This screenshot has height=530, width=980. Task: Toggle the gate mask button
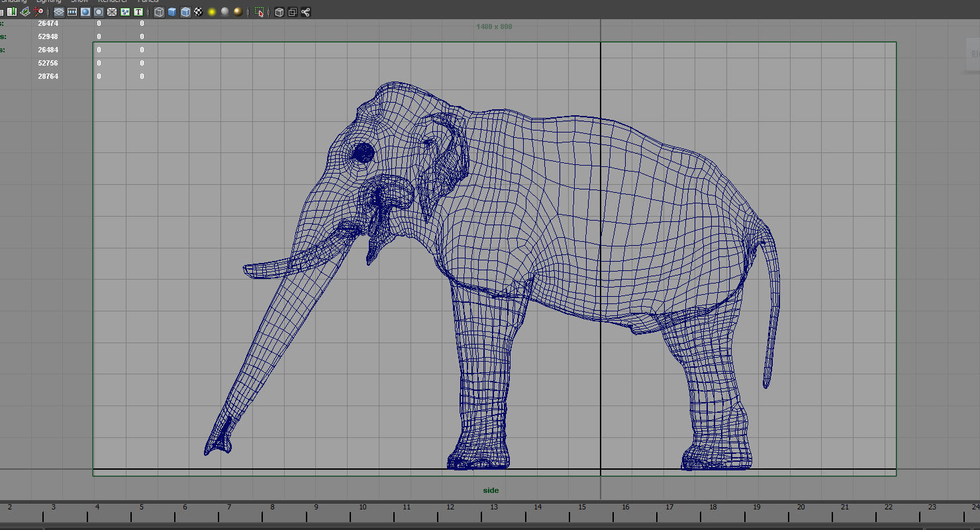pyautogui.click(x=99, y=12)
